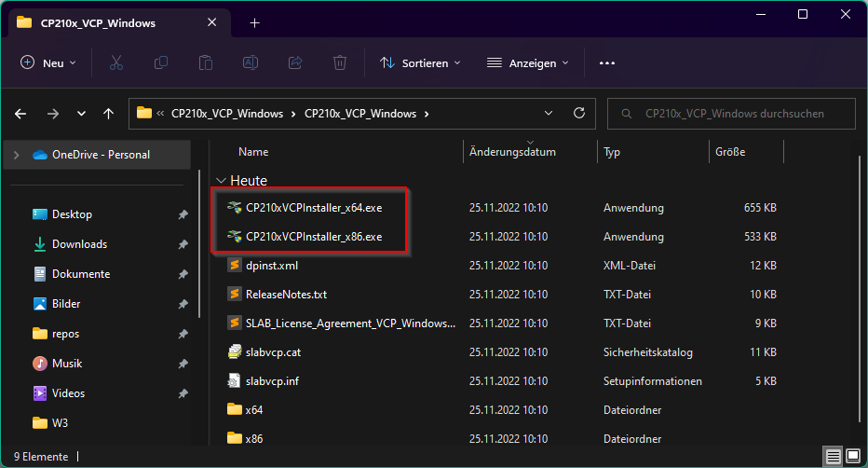Viewport: 868px width, 468px height.
Task: Close the CP210x_VCP_Windows tab
Action: pyautogui.click(x=212, y=22)
